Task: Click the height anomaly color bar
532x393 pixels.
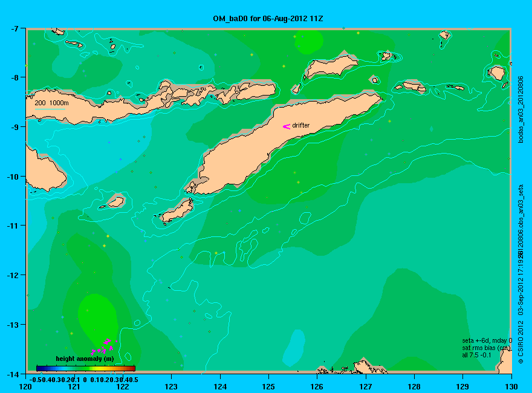Action: pyautogui.click(x=86, y=368)
